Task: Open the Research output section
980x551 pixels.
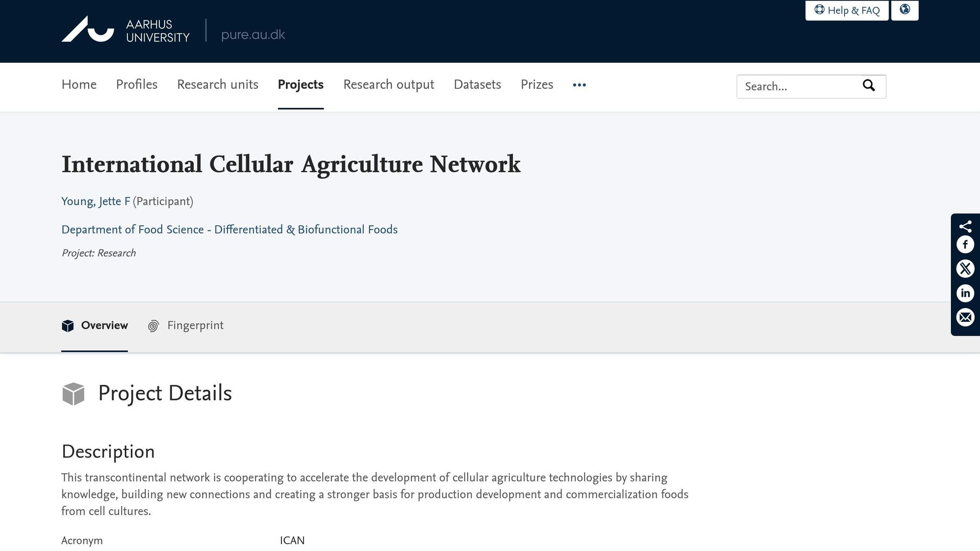Action: [x=389, y=85]
